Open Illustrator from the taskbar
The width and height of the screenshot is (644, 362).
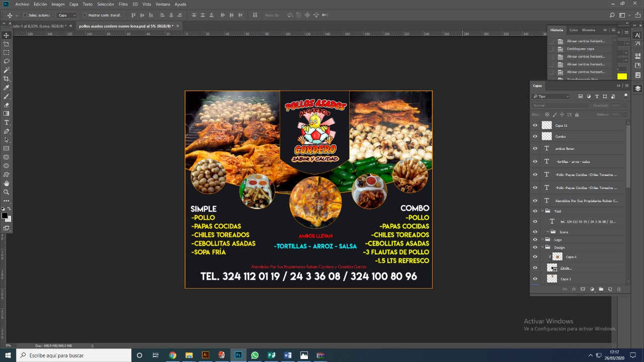point(205,355)
